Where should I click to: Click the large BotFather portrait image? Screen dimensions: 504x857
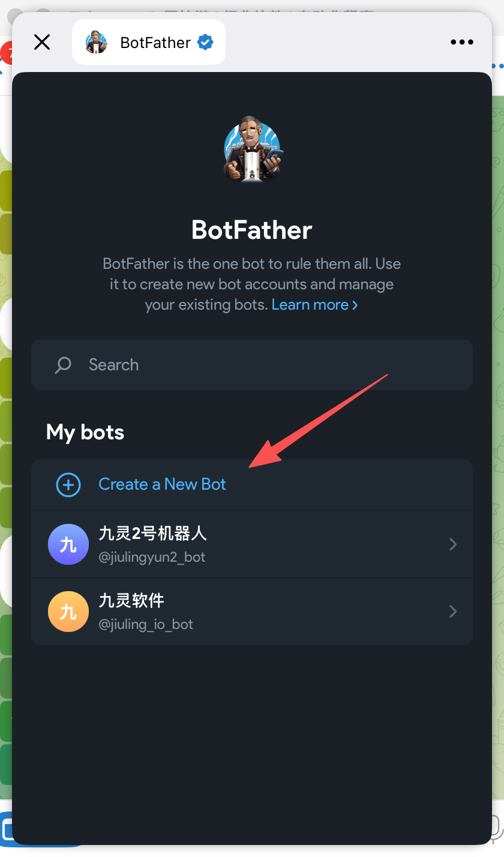252,149
